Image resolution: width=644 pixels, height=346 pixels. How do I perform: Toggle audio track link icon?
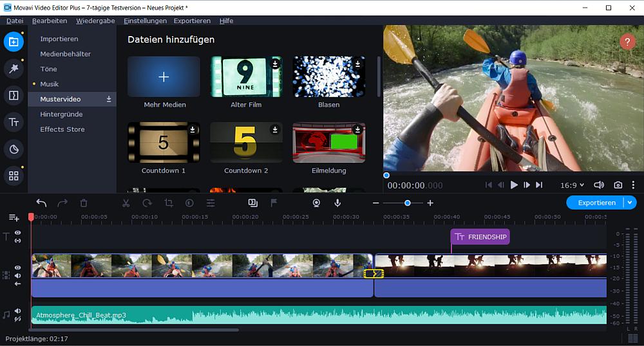[17, 318]
